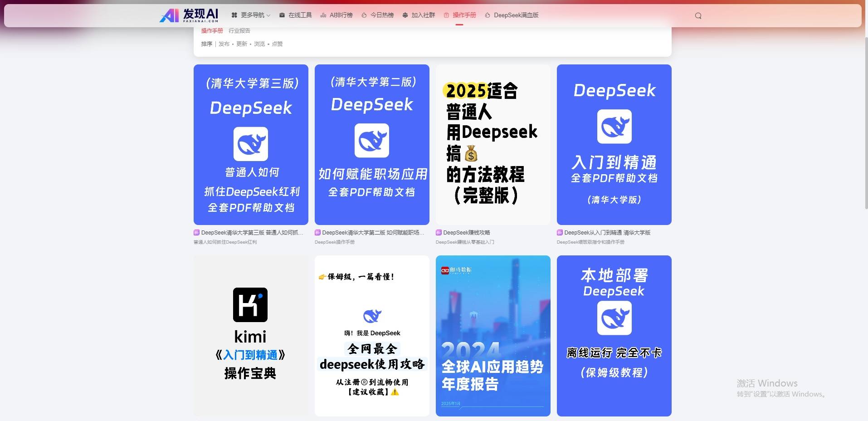Switch to the red 操作手册 category tab
868x421 pixels.
pyautogui.click(x=212, y=30)
